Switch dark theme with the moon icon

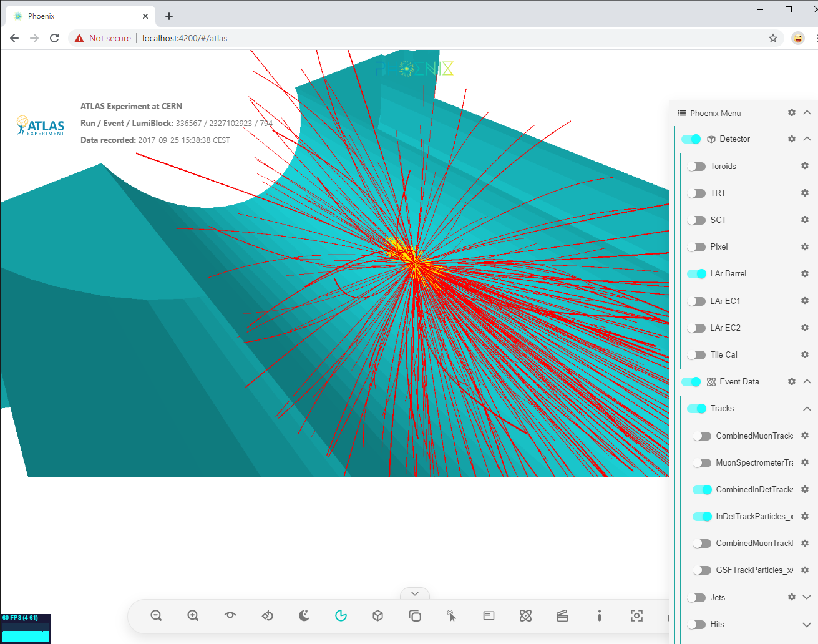tap(304, 616)
